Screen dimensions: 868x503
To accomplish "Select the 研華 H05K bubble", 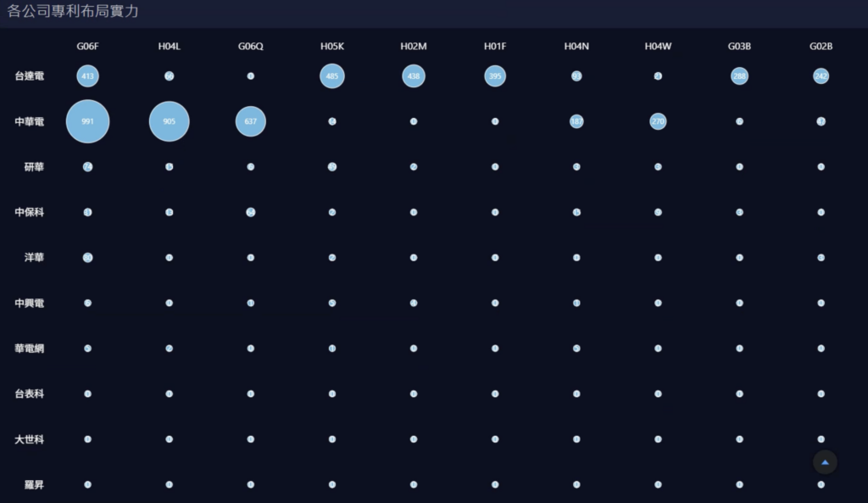I will tap(332, 167).
